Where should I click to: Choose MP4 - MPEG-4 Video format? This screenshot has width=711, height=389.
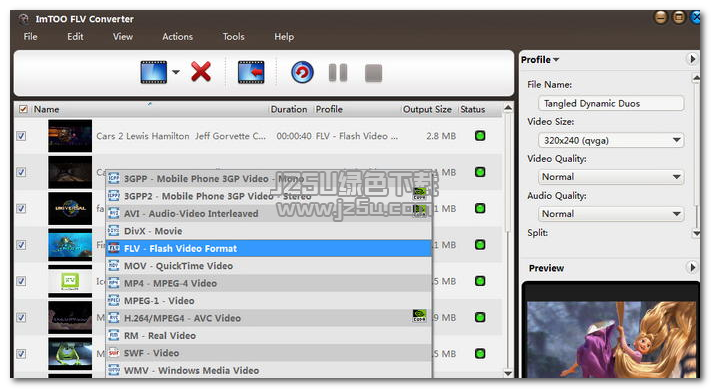click(269, 283)
